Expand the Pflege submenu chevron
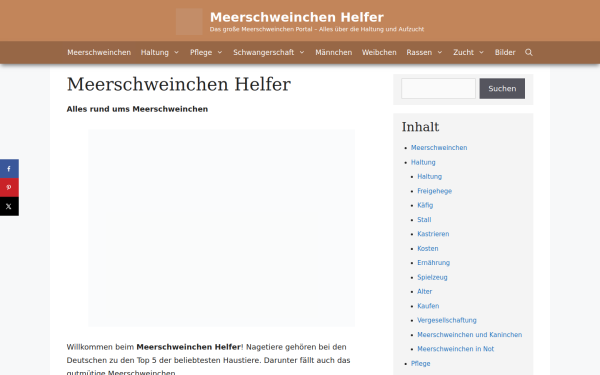Image resolution: width=600 pixels, height=375 pixels. [x=220, y=52]
